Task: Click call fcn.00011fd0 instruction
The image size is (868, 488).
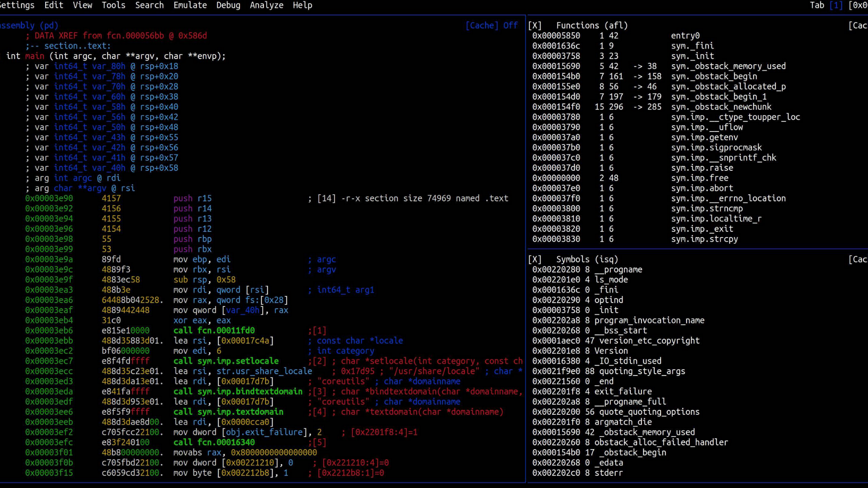Action: pos(214,330)
